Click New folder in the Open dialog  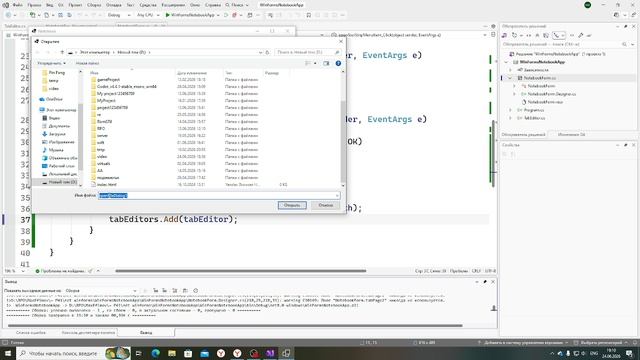(x=87, y=63)
